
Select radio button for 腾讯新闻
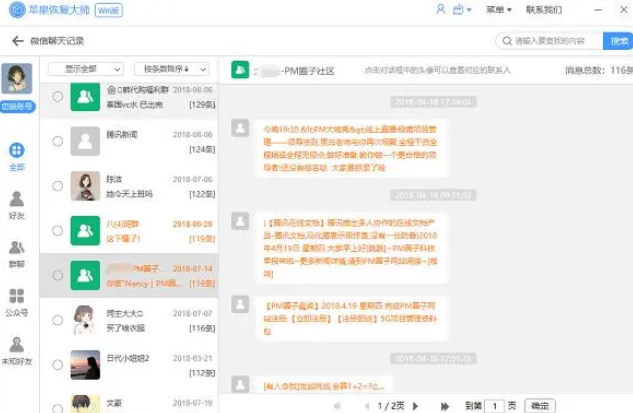pos(58,141)
